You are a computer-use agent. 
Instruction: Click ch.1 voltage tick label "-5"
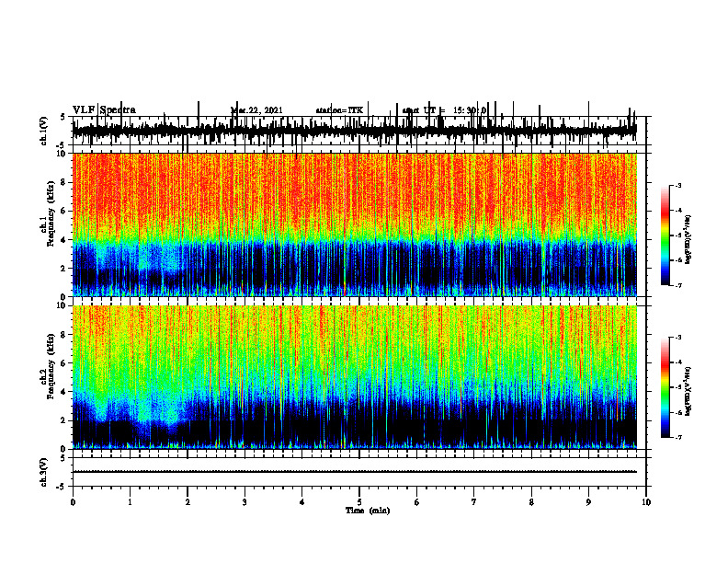pyautogui.click(x=63, y=145)
